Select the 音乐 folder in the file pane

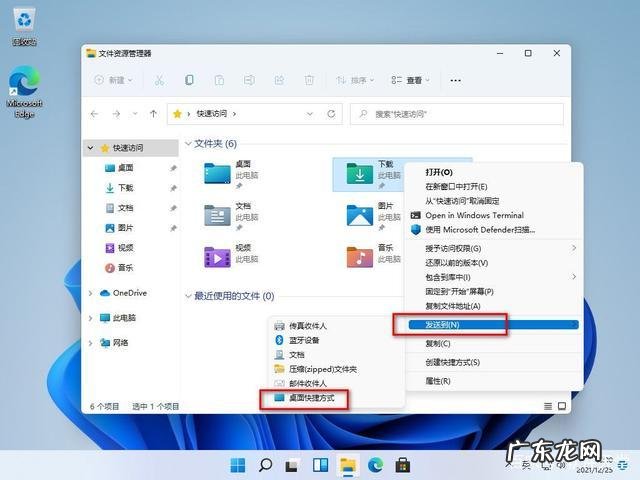coord(372,258)
